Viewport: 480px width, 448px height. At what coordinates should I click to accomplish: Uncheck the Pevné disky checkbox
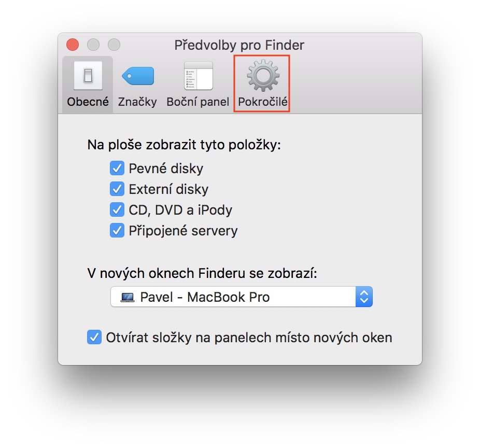pos(117,169)
